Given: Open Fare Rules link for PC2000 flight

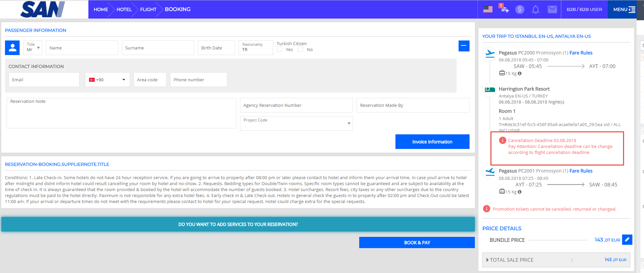Looking at the screenshot, I should [581, 53].
